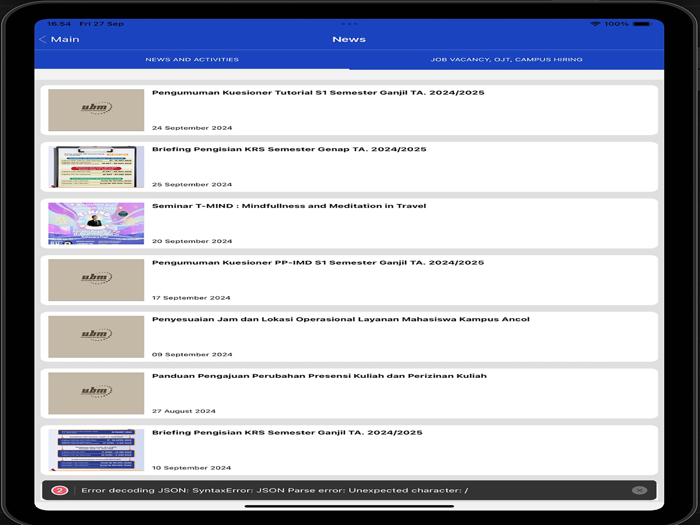The image size is (700, 525).
Task: Click the 100% battery percentage
Action: pos(617,24)
